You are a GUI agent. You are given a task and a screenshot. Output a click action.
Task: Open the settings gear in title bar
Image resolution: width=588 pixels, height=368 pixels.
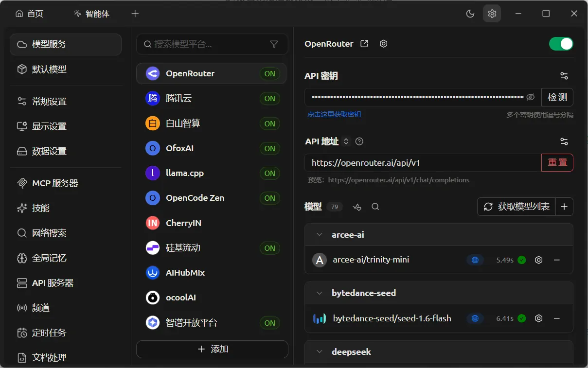(x=492, y=14)
